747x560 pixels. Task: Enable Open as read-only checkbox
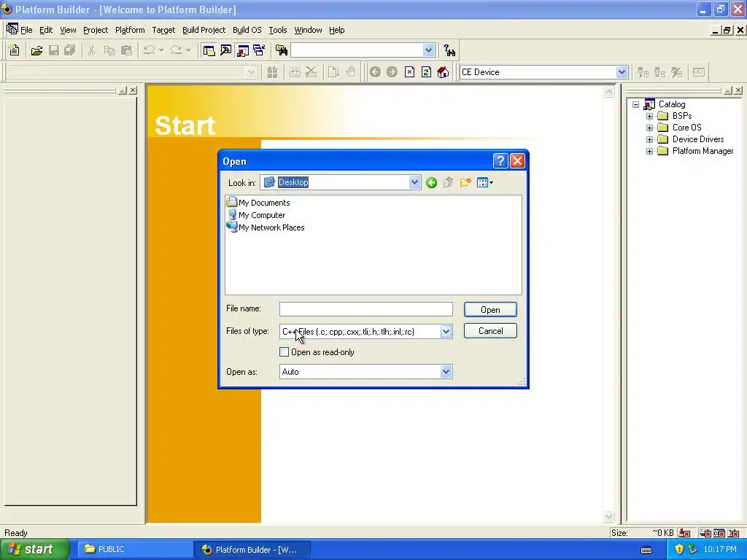point(284,352)
